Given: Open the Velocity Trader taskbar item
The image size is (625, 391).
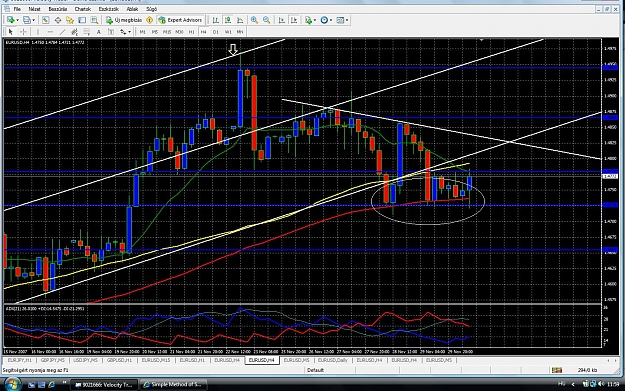Looking at the screenshot, I should [x=104, y=385].
